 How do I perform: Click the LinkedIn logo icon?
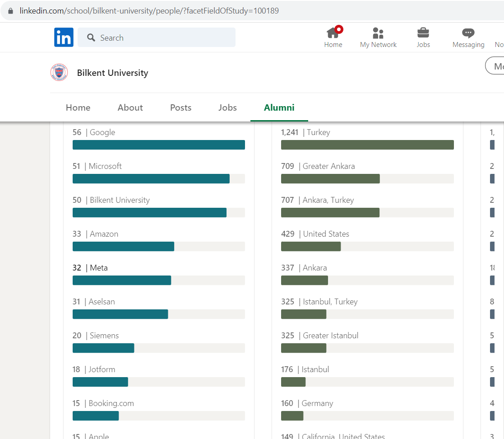click(x=64, y=37)
